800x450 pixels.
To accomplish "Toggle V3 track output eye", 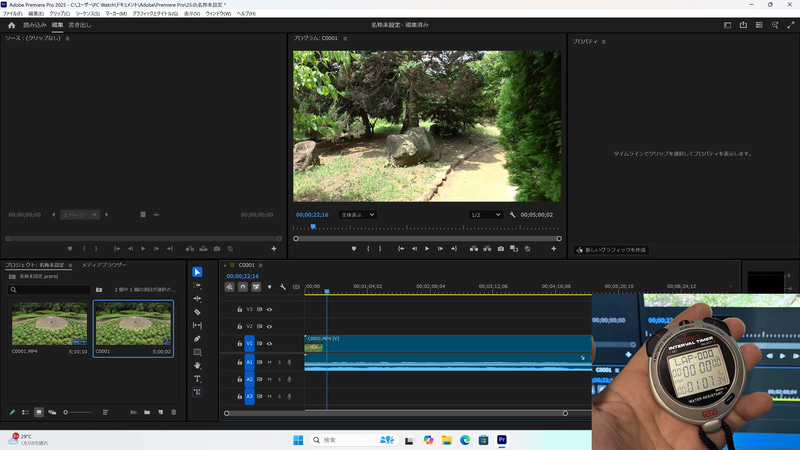I will (269, 309).
